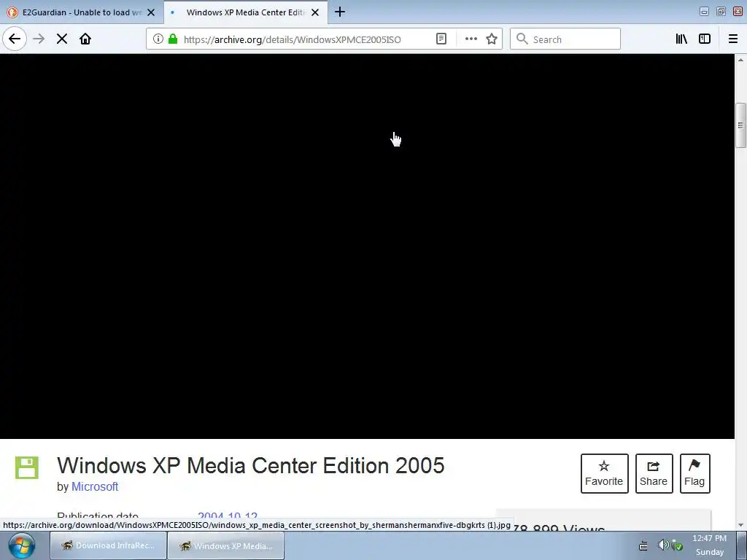747x560 pixels.
Task: Click the scrollbar down arrow
Action: click(740, 525)
